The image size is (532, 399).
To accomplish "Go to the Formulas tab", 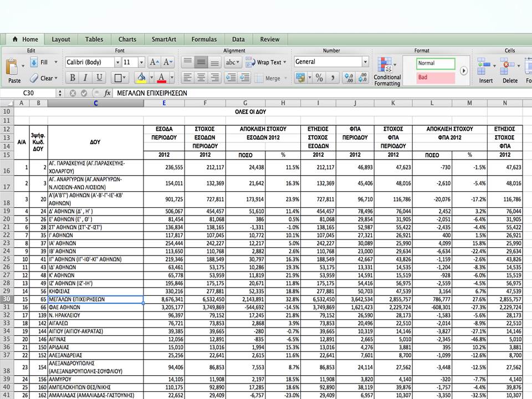I will point(204,39).
